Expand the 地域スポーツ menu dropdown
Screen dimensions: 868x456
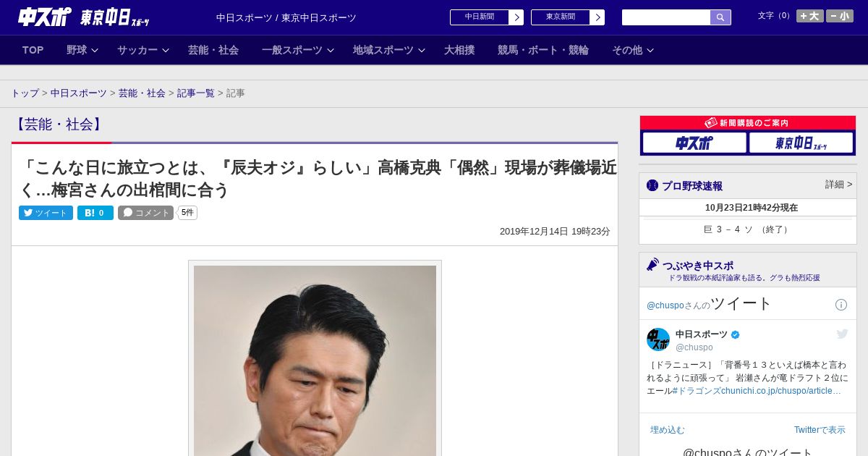[x=388, y=50]
